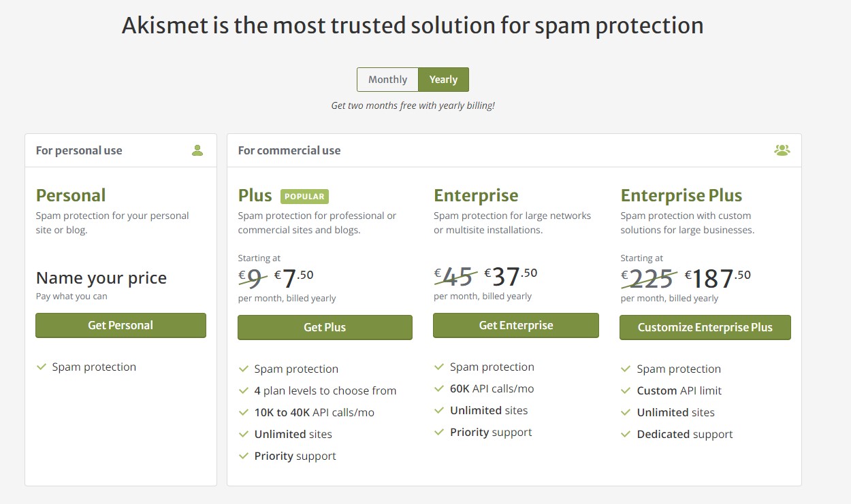Image resolution: width=851 pixels, height=504 pixels.
Task: Click the group icon for commercial use
Action: [782, 150]
